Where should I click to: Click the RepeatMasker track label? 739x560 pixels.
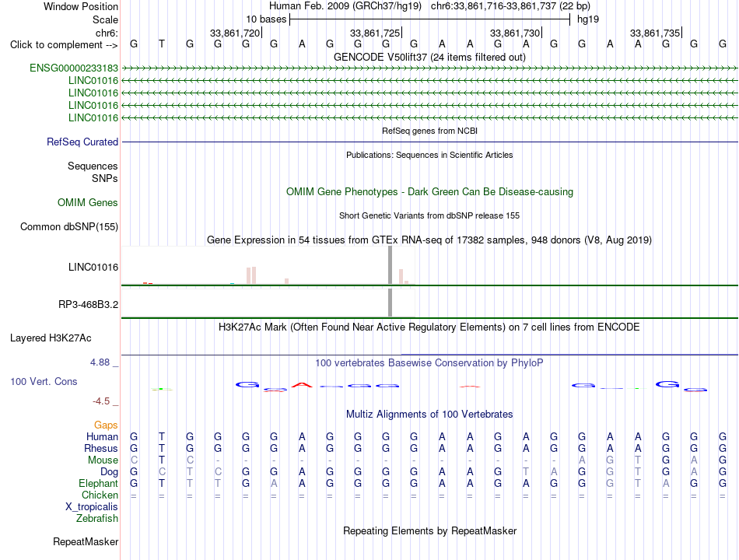[86, 542]
